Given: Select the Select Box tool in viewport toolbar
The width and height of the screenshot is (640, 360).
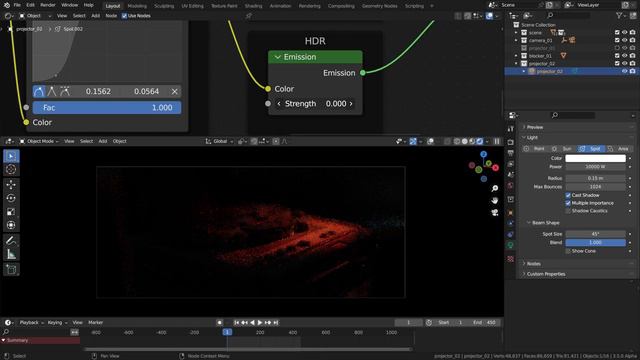Looking at the screenshot, I should tap(11, 156).
